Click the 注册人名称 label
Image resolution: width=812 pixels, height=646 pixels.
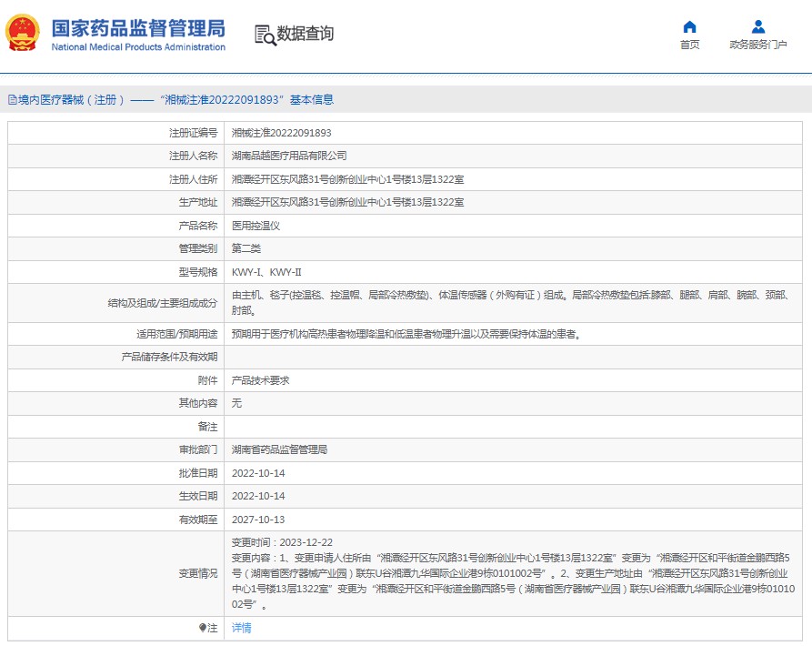[193, 156]
